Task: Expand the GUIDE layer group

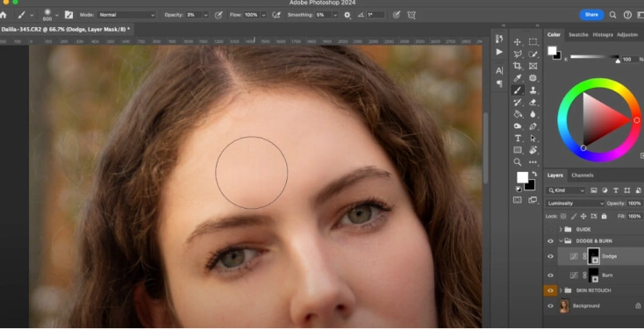Action: point(561,229)
